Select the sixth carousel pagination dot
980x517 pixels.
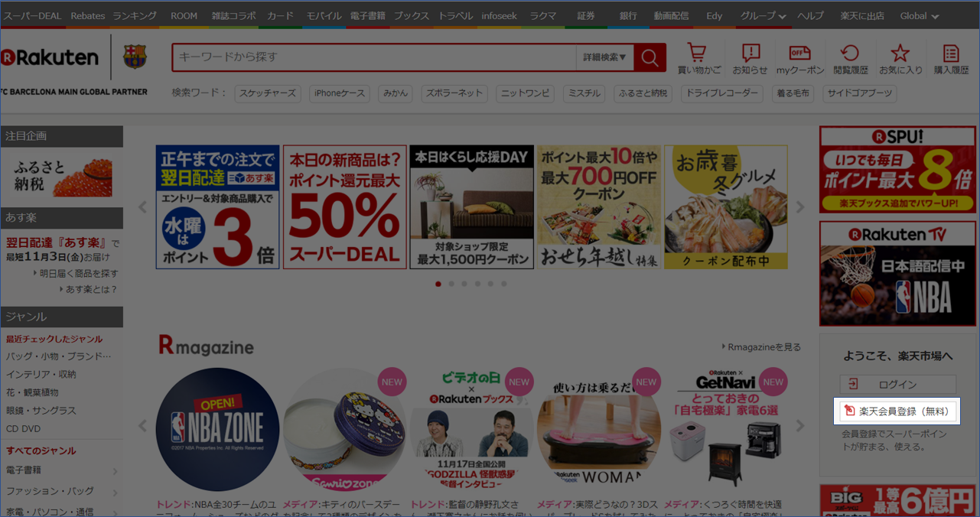coord(503,284)
